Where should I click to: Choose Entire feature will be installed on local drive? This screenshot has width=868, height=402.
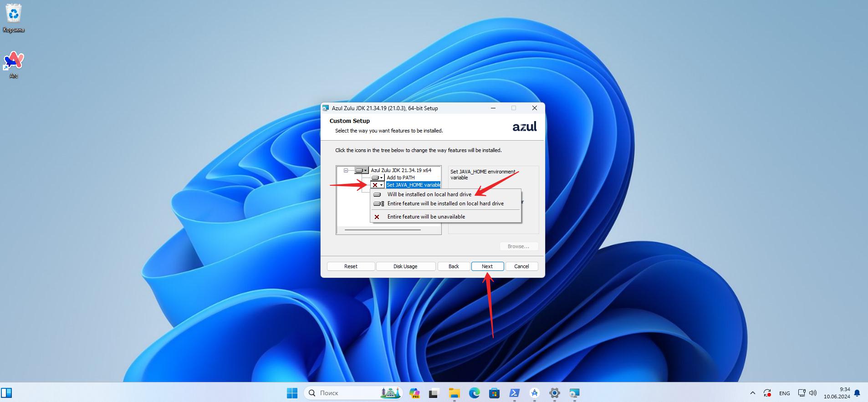click(x=445, y=204)
